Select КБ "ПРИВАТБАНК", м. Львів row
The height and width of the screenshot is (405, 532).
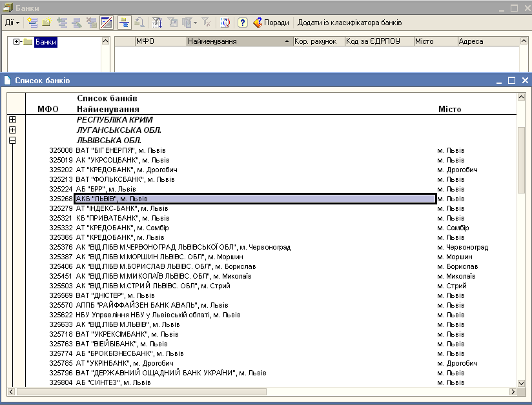pos(271,218)
